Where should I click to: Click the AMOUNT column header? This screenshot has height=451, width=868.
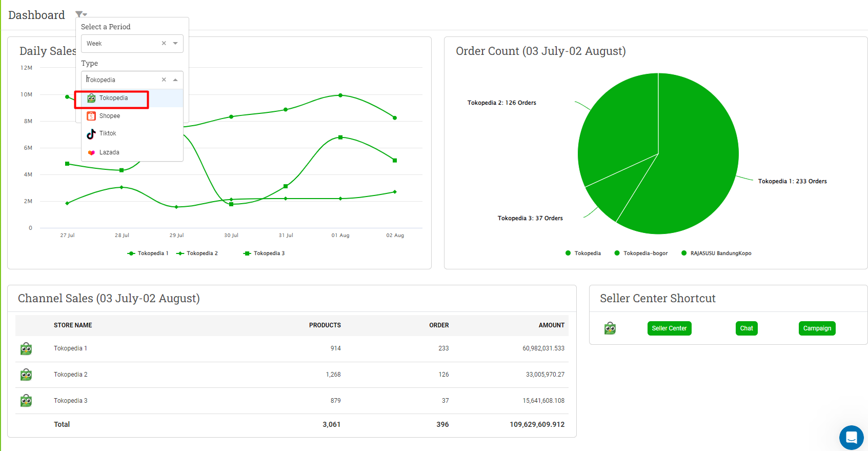click(x=552, y=325)
